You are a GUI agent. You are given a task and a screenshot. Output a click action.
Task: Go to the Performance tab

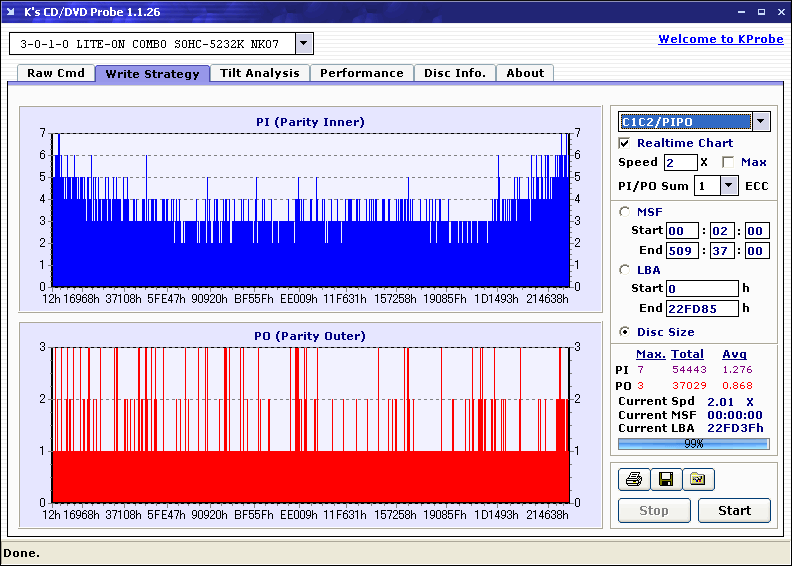[x=361, y=73]
